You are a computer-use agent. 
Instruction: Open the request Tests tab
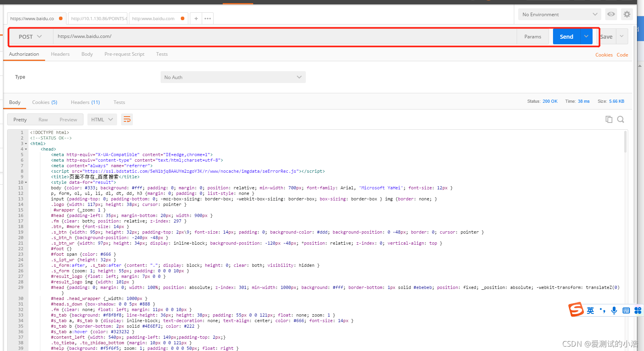(162, 54)
